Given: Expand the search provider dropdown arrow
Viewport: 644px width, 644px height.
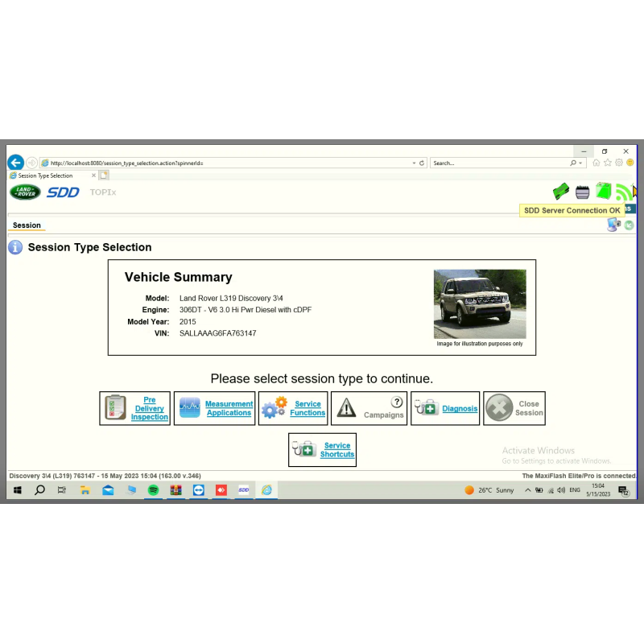Looking at the screenshot, I should click(x=580, y=163).
